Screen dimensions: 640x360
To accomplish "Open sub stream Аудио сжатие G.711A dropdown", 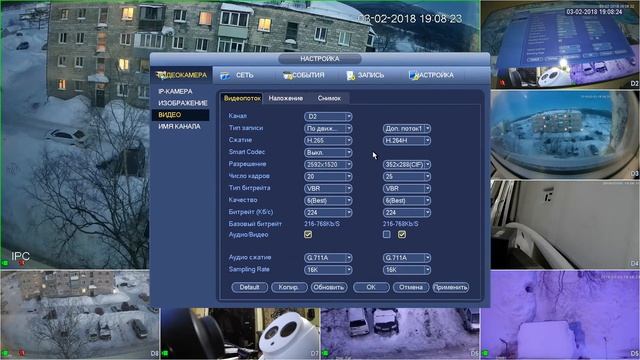I will tap(407, 258).
